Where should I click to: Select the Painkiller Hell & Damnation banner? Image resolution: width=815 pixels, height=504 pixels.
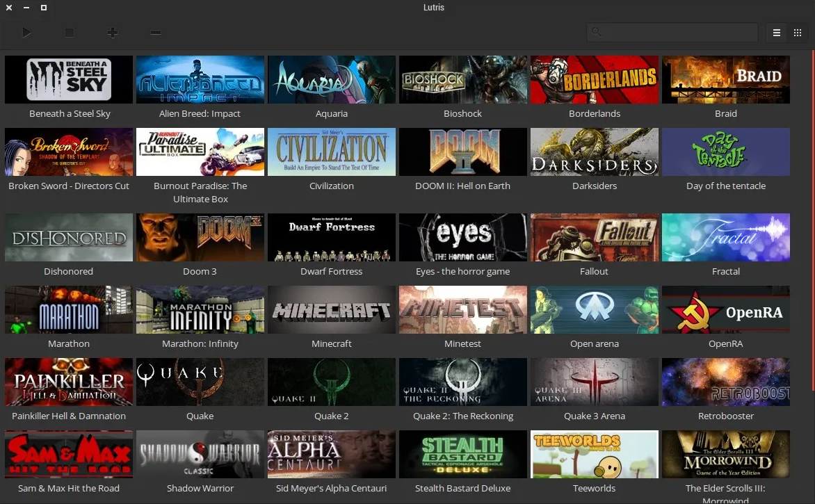tap(69, 382)
